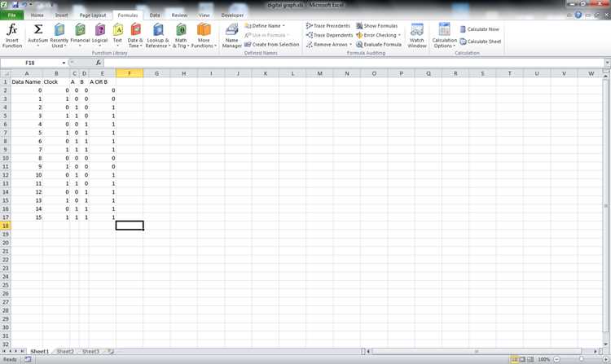
Task: Click Trace Dependents
Action: 329,35
